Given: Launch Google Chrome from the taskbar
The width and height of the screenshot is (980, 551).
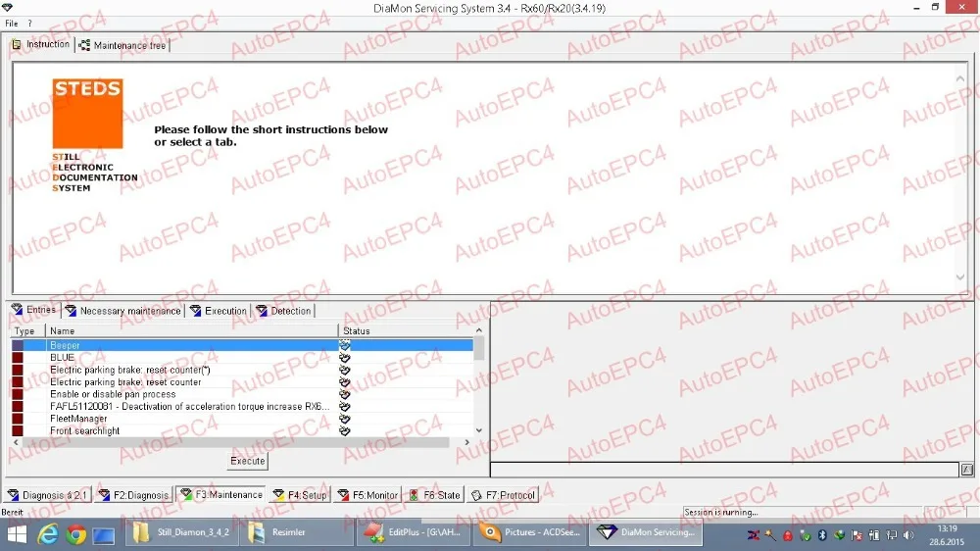Looking at the screenshot, I should [76, 534].
